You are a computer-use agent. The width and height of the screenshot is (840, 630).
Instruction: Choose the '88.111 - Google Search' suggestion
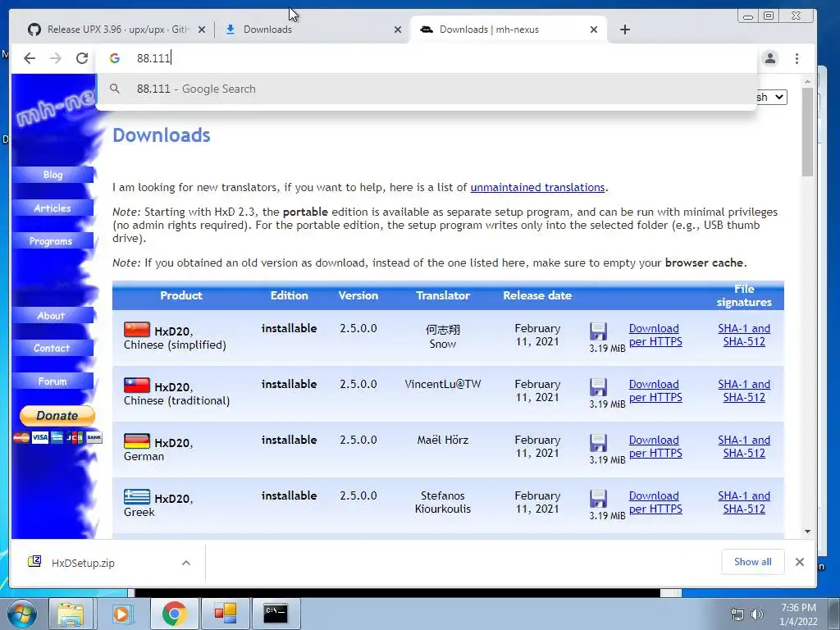[x=426, y=89]
